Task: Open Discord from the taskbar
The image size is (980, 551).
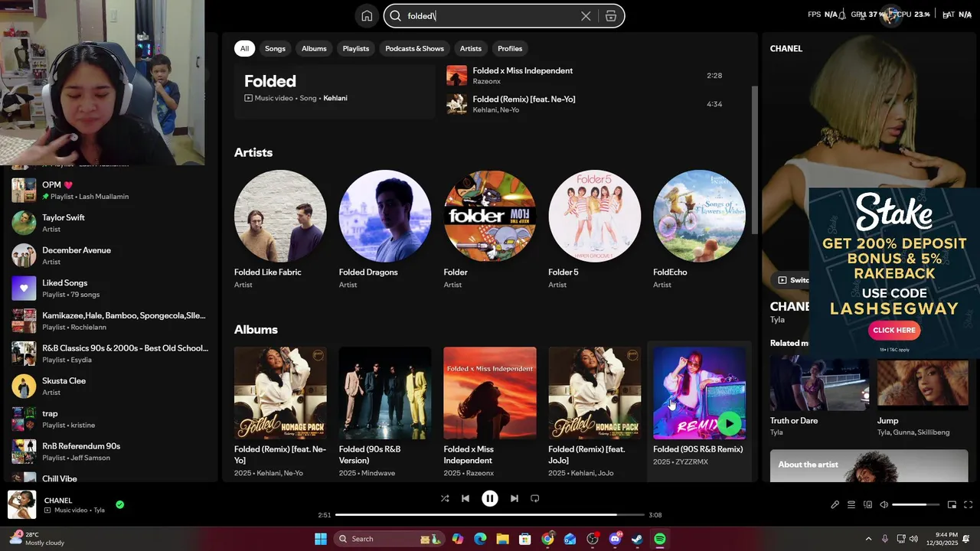Action: [x=615, y=539]
